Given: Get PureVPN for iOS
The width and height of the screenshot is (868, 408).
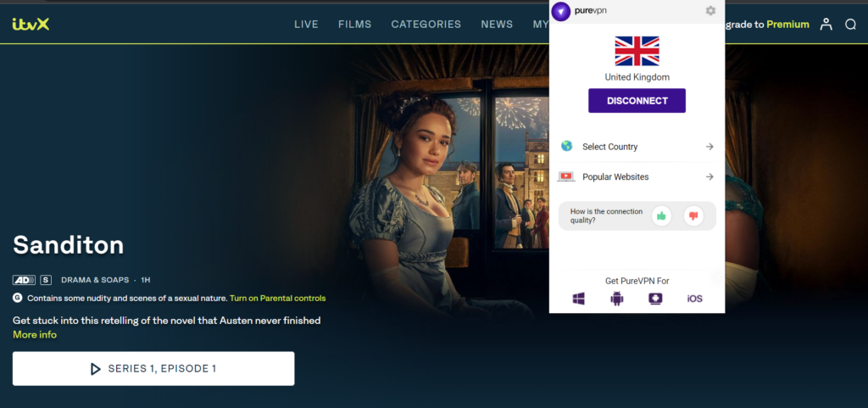Looking at the screenshot, I should pyautogui.click(x=694, y=299).
